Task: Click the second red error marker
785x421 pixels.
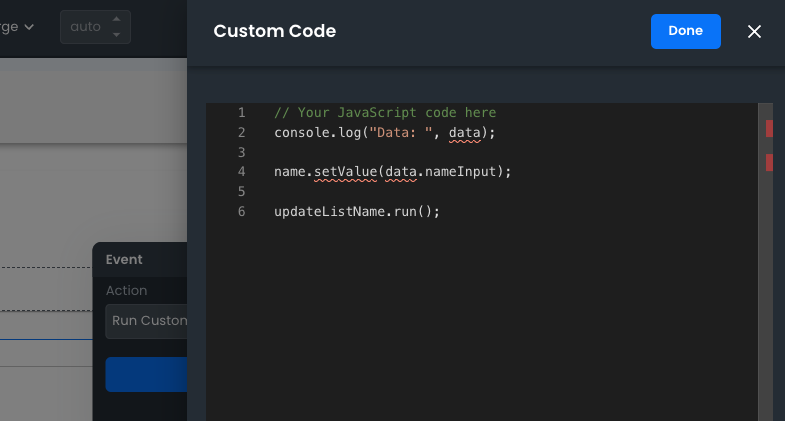Action: click(x=769, y=162)
